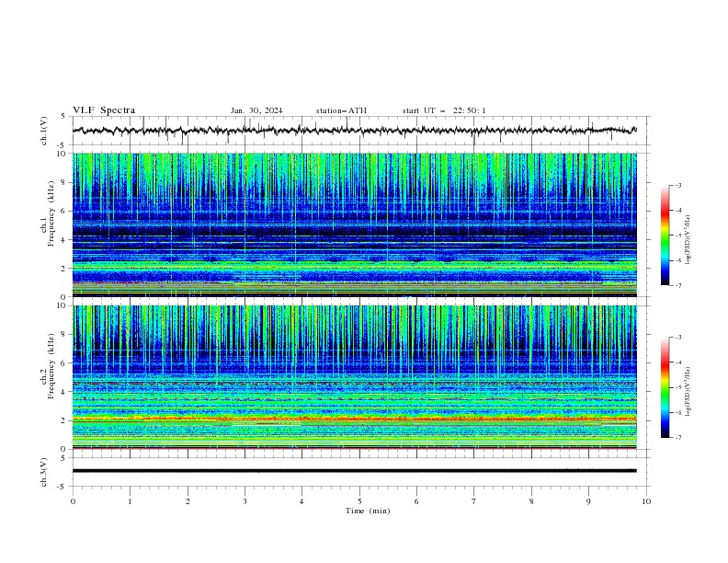Screen dimensions: 728x563
Task: Click the ch.2 'Frequency (kHz)' axis label
Action: click(x=51, y=366)
